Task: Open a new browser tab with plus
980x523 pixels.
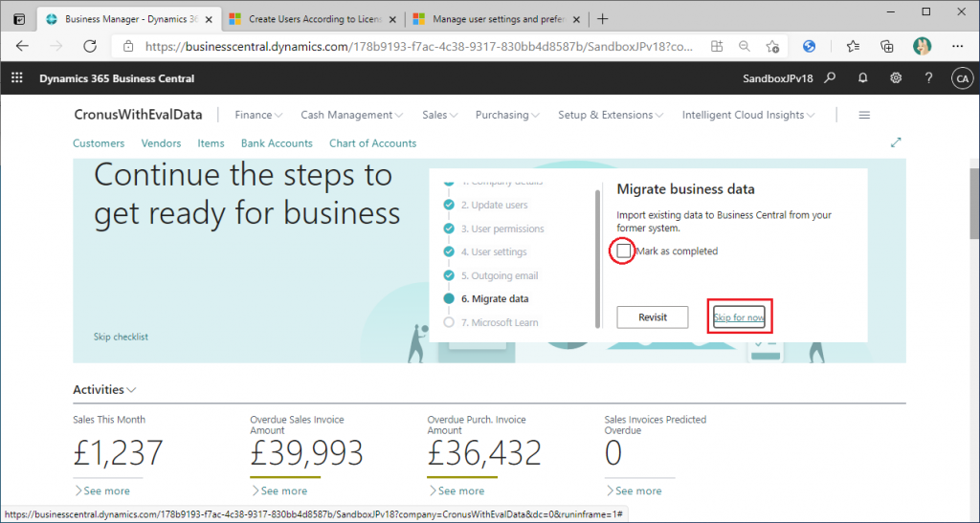Action: pos(603,19)
